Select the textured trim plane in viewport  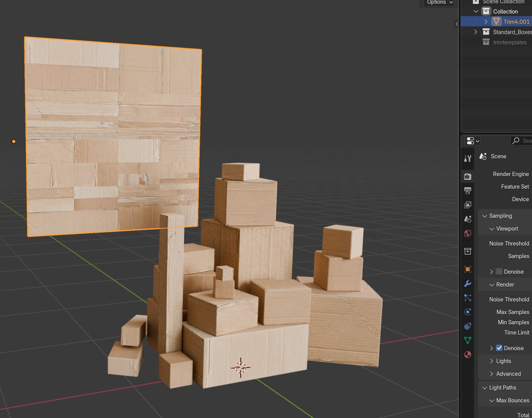[113, 136]
